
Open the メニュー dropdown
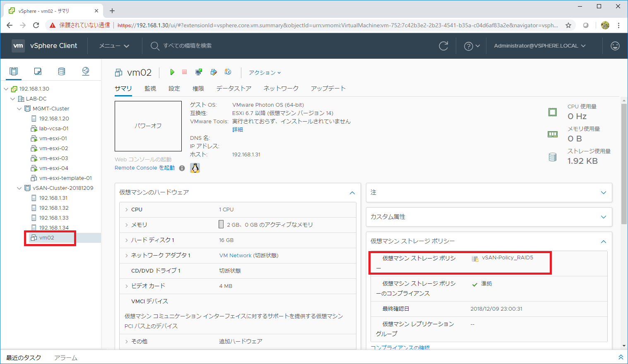coord(114,46)
